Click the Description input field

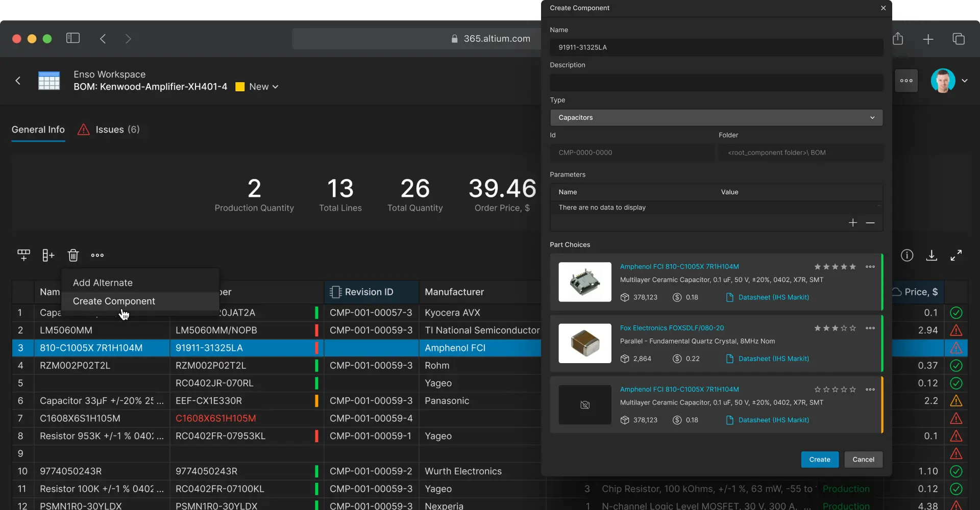pyautogui.click(x=716, y=83)
